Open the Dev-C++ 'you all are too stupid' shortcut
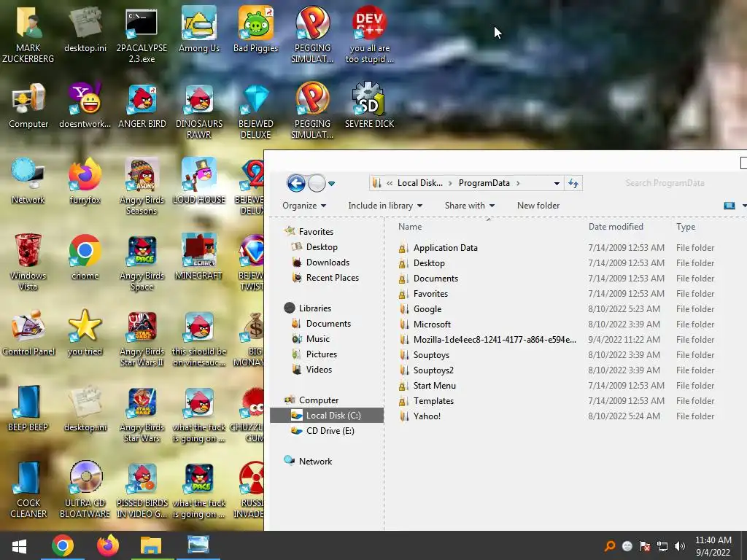The image size is (747, 560). tap(369, 34)
